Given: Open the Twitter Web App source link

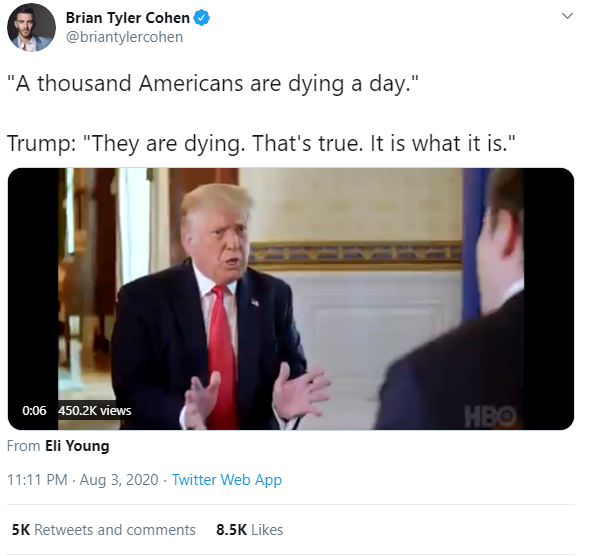Looking at the screenshot, I should pos(227,480).
